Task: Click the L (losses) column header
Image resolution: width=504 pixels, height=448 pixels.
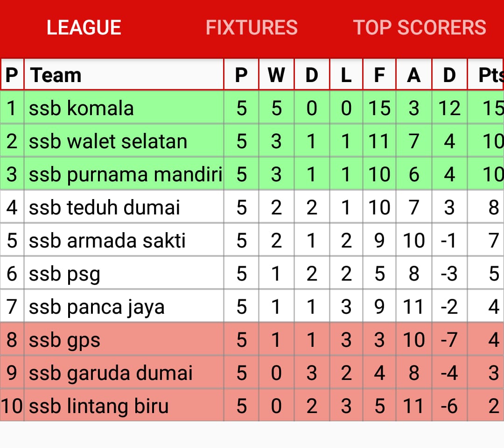Action: click(346, 75)
